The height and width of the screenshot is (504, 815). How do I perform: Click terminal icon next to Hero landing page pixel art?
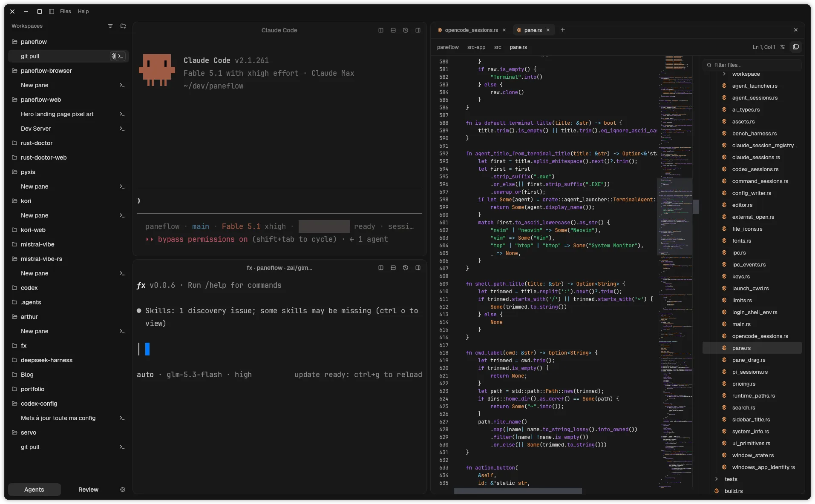coord(122,114)
